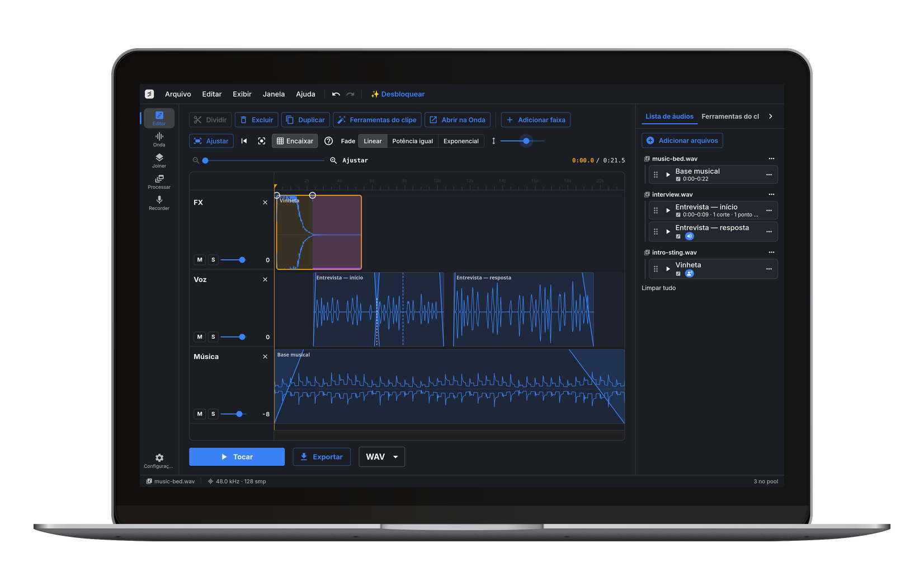Click the undo arrow icon

pyautogui.click(x=336, y=94)
